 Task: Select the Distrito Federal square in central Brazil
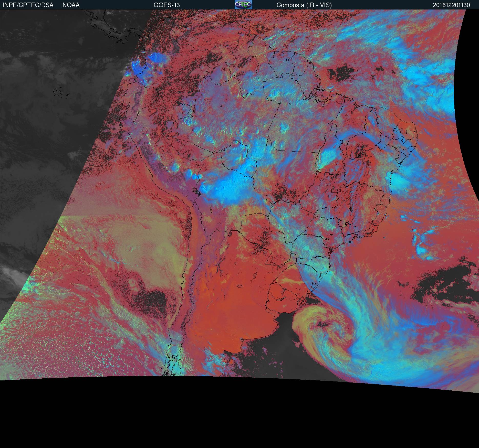tap(334, 190)
